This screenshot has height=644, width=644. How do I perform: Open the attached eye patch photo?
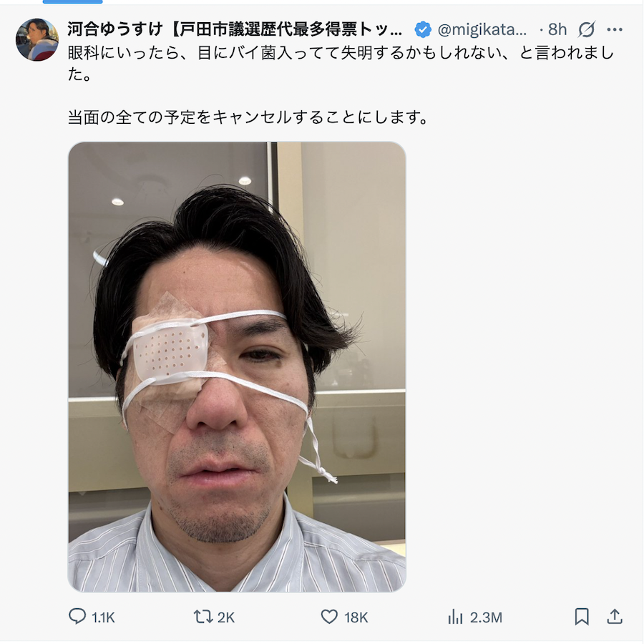(237, 367)
